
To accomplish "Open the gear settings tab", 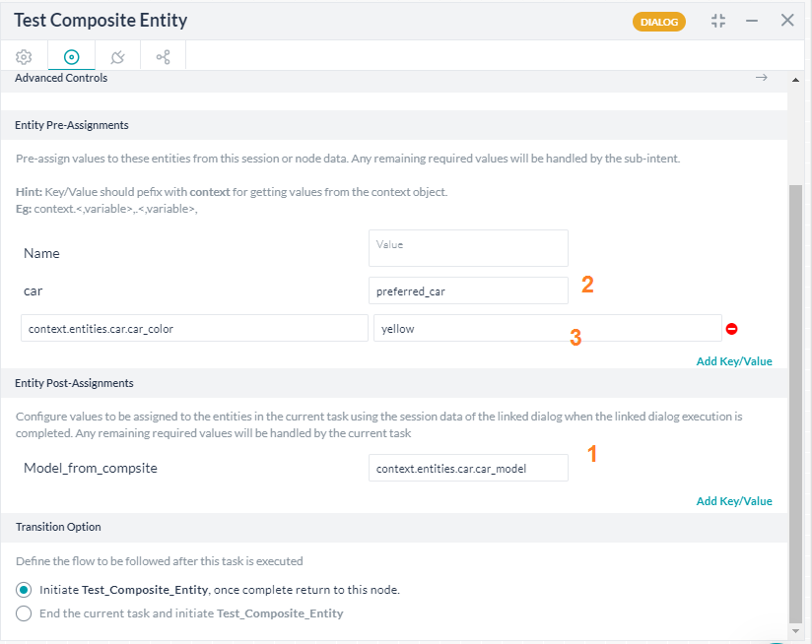I will pos(24,57).
